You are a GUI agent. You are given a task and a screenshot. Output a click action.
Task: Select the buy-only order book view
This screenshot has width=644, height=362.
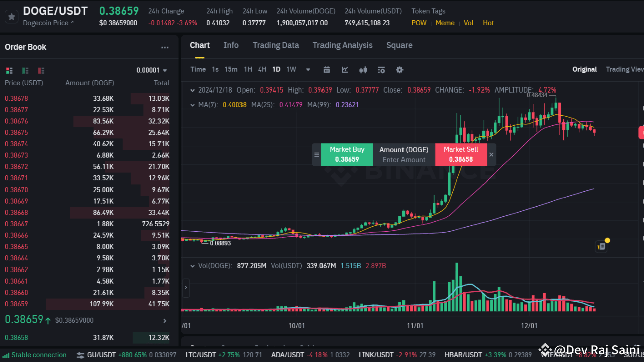(25, 70)
